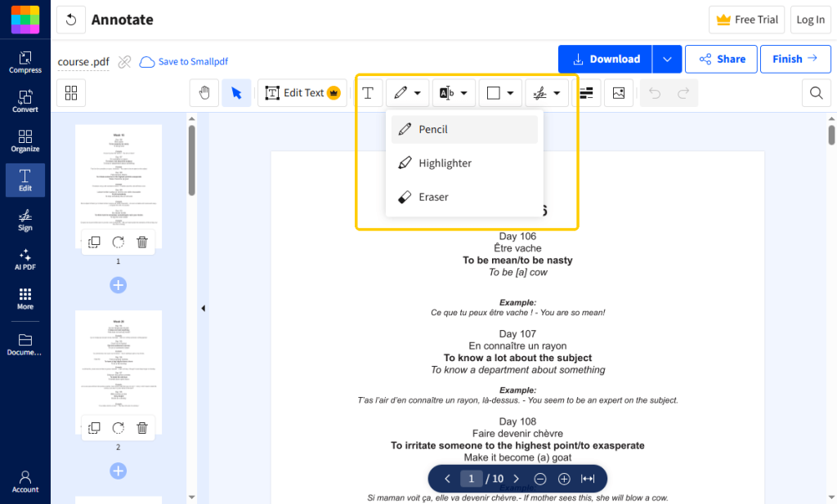Click the rectangle shape tool icon
This screenshot has height=504, width=837.
coord(493,93)
